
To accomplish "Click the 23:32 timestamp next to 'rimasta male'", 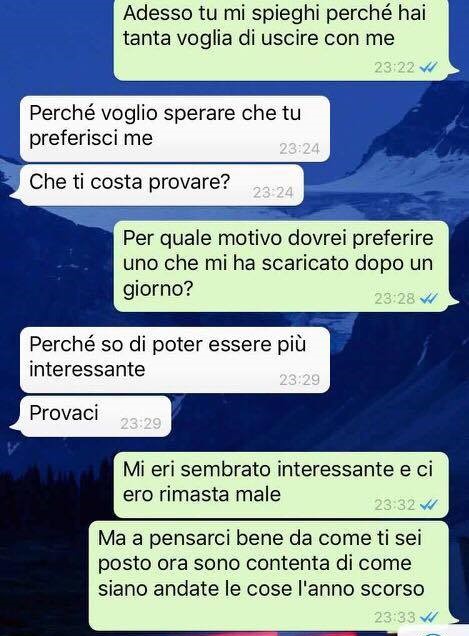I will coord(394,505).
